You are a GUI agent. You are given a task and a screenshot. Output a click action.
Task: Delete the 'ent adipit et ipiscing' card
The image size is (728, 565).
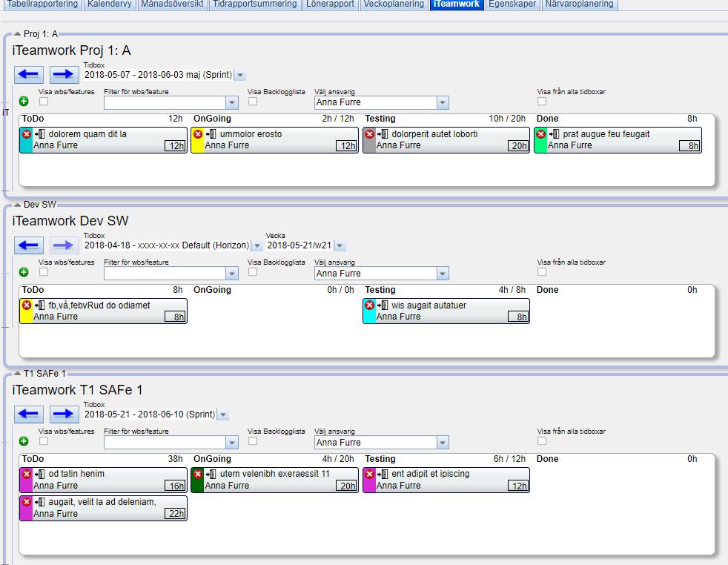pyautogui.click(x=370, y=474)
